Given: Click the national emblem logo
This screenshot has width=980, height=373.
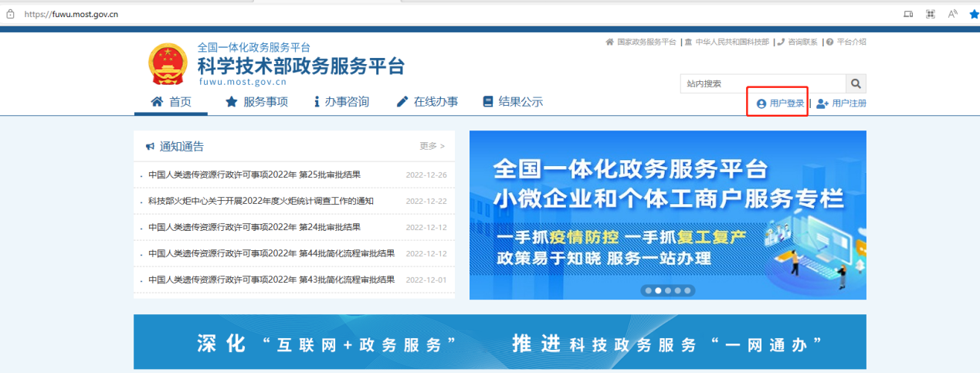Looking at the screenshot, I should pos(168,63).
